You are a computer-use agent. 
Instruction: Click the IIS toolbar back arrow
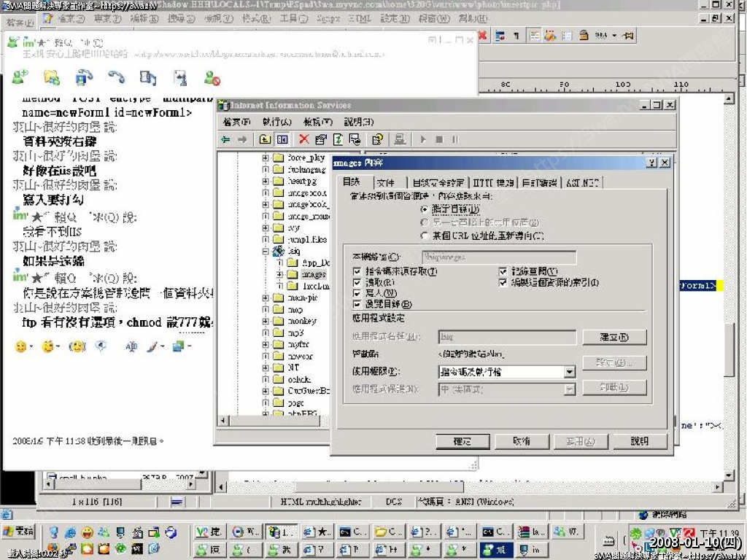226,139
